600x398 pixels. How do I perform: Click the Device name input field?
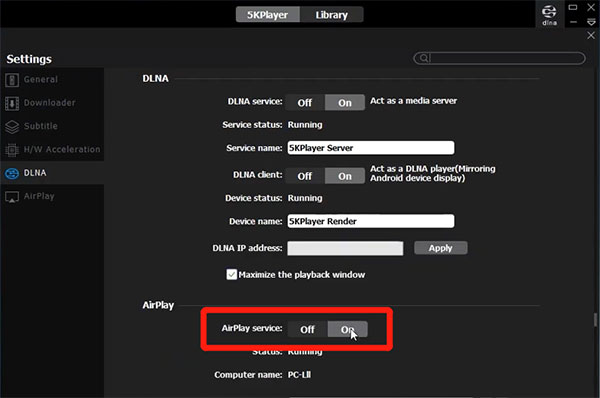click(x=371, y=221)
